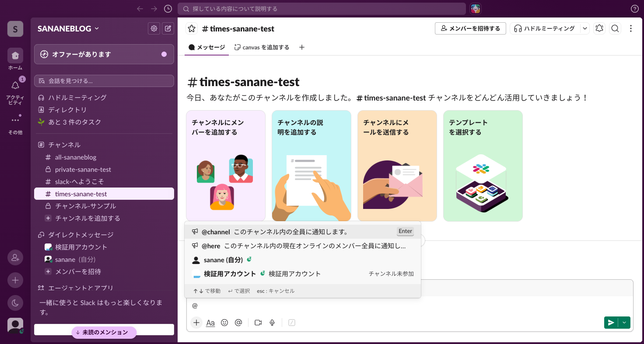Open Home in left rail
The height and width of the screenshot is (344, 644).
click(x=15, y=59)
